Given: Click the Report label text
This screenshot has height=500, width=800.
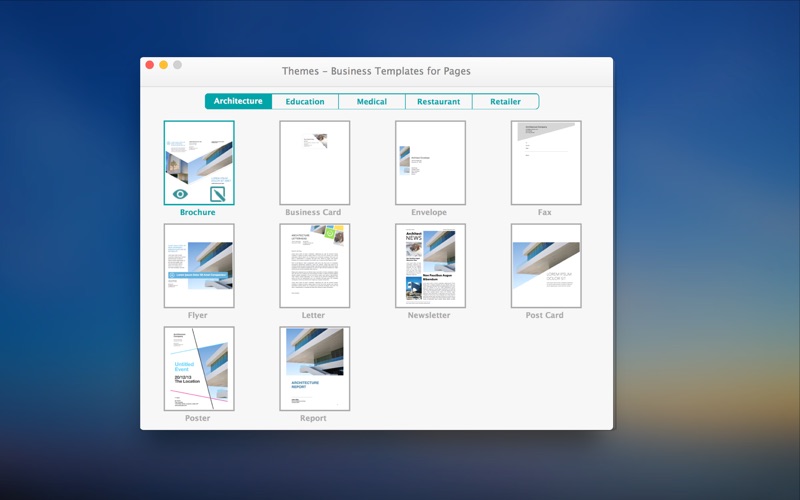Looking at the screenshot, I should tap(313, 418).
